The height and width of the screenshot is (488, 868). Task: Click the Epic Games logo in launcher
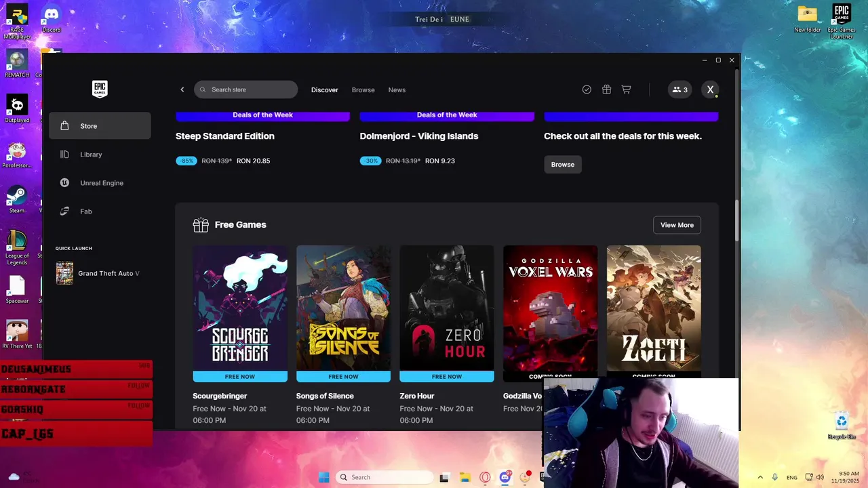pyautogui.click(x=100, y=89)
